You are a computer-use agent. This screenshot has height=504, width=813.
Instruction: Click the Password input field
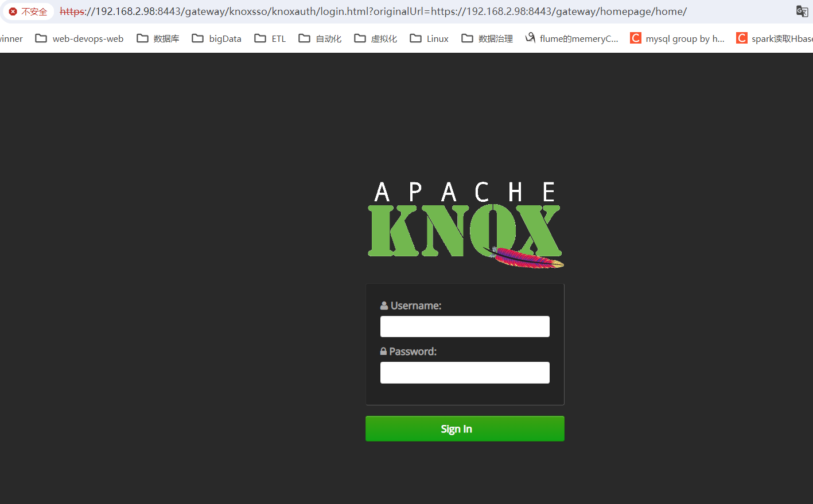(x=464, y=372)
